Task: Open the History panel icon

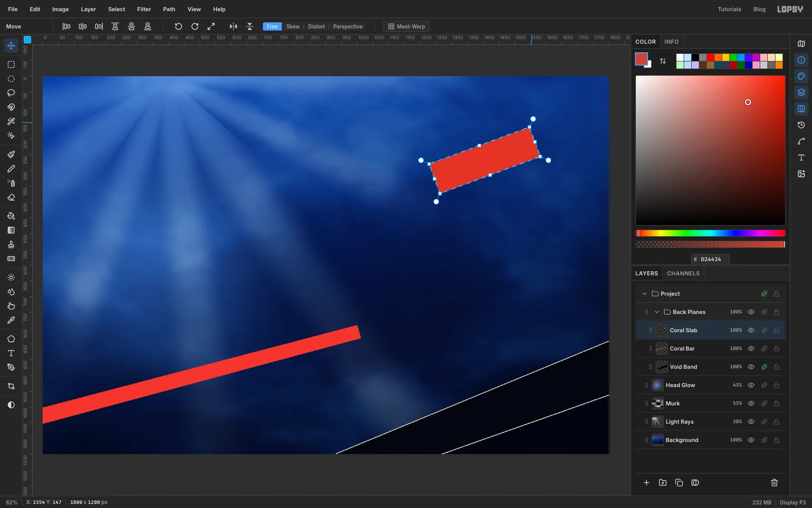Action: point(801,125)
